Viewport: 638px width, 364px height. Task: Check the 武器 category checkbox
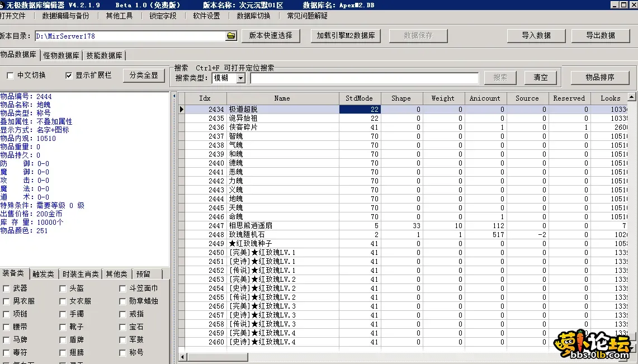tap(7, 289)
